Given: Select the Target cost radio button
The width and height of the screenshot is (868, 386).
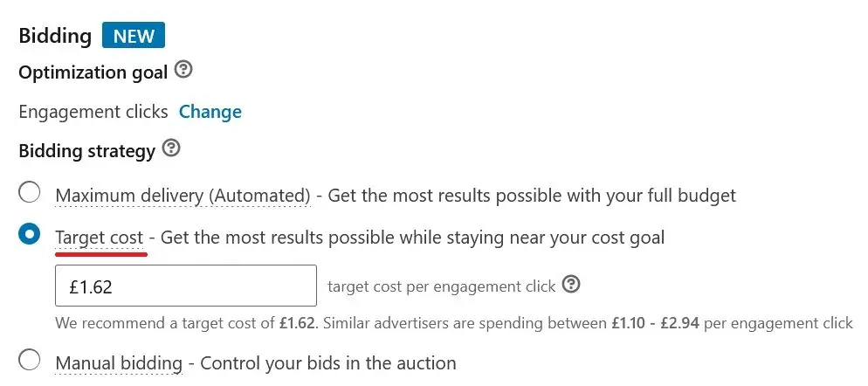Looking at the screenshot, I should 29,235.
